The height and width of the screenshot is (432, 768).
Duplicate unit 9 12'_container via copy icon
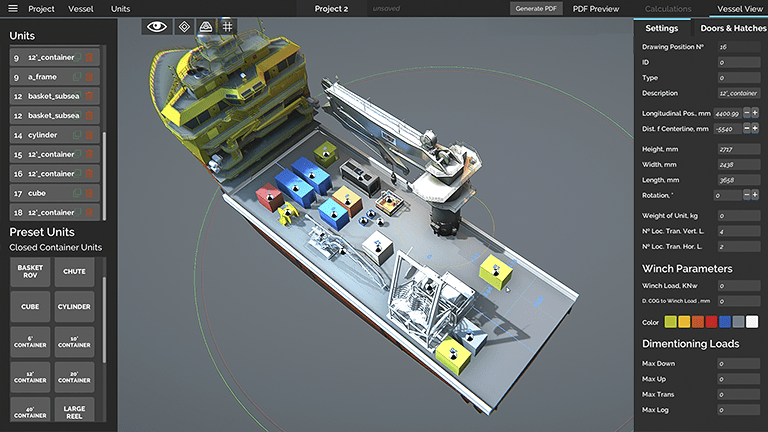click(77, 57)
